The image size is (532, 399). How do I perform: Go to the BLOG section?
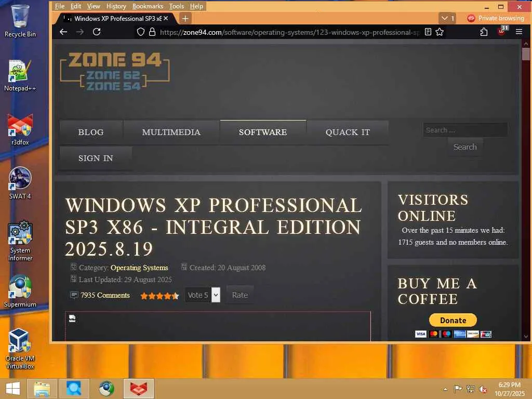point(91,132)
